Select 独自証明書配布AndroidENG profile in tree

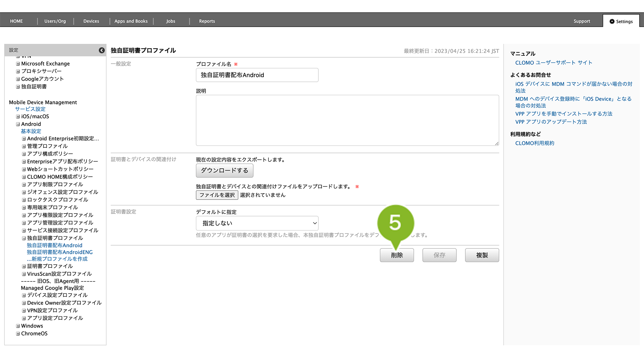click(x=60, y=252)
